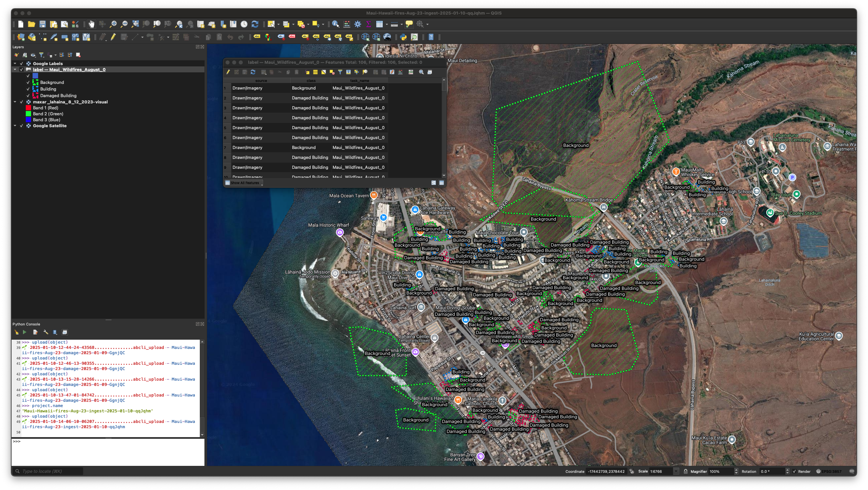
Task: Run script in Python Console toolbar
Action: [x=24, y=332]
